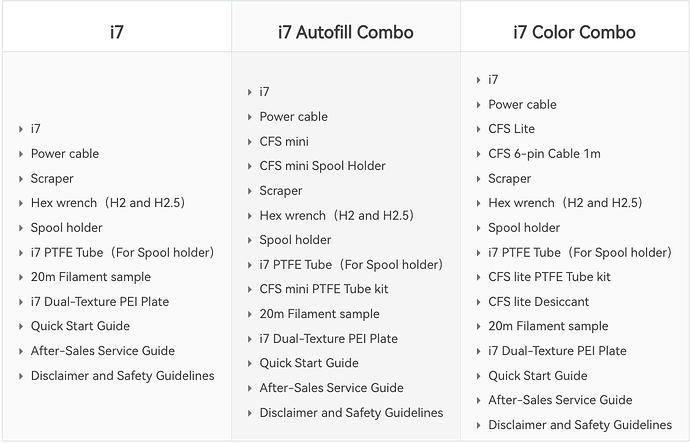This screenshot has height=443, width=690.
Task: Click arrow beside CFS mini in Autofill column
Action: pos(250,142)
